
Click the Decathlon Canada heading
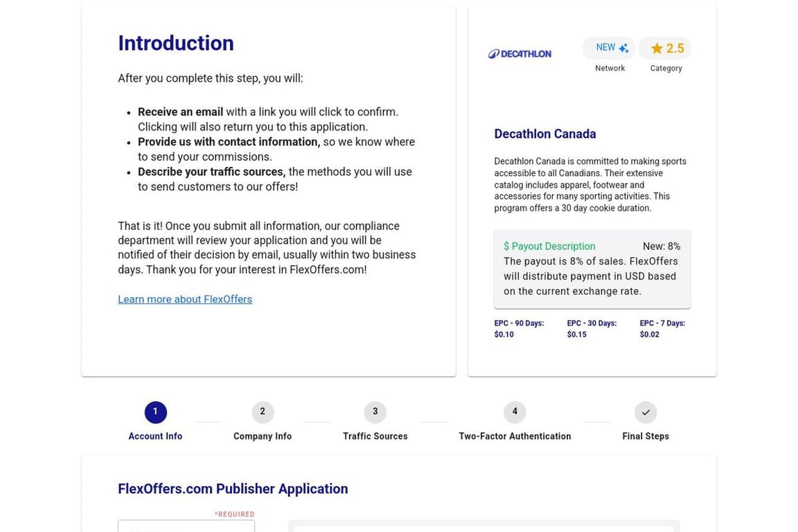(x=545, y=134)
